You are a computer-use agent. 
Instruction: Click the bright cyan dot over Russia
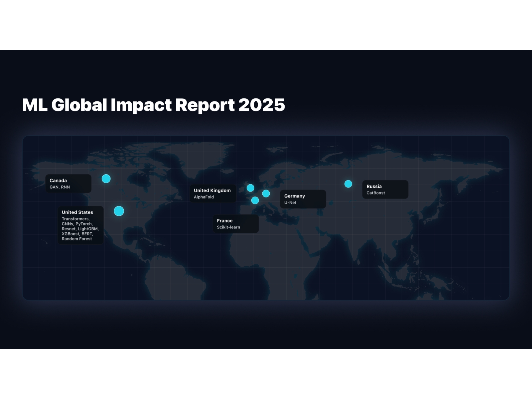tap(348, 183)
